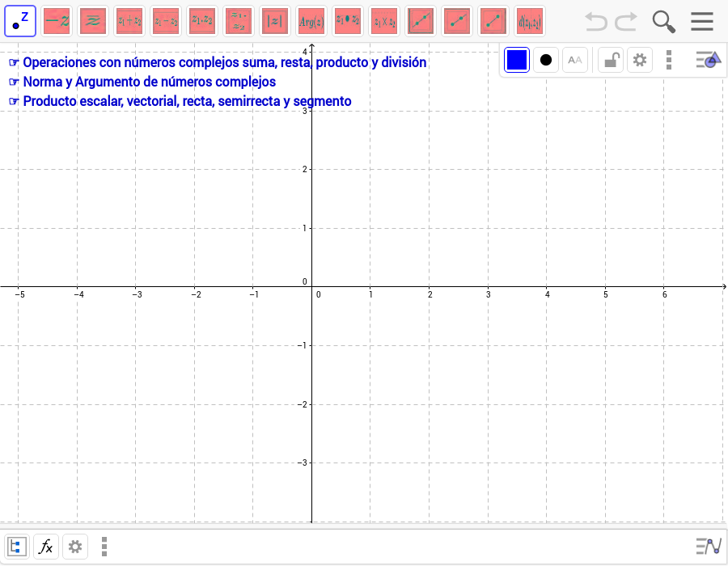The width and height of the screenshot is (728, 566).
Task: Select the Arg(z) tool
Action: point(311,21)
